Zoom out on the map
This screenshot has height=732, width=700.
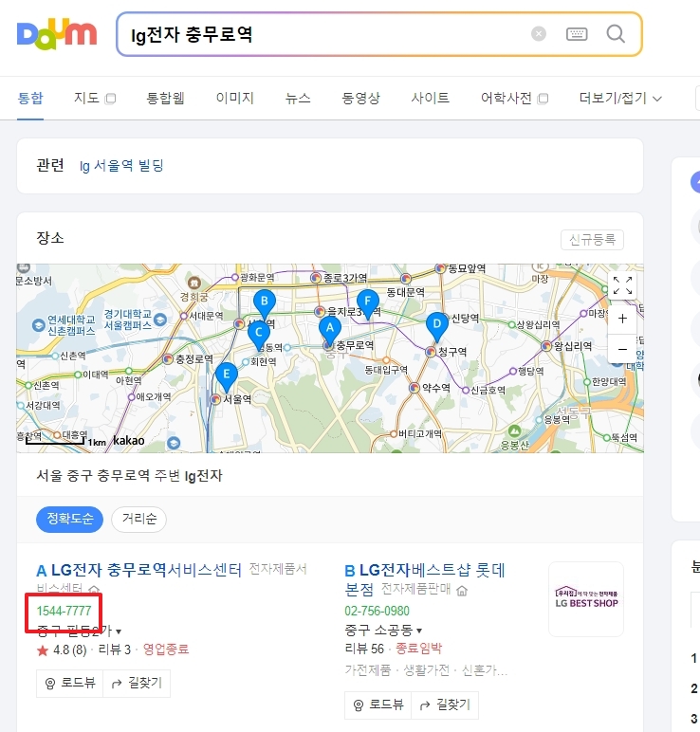pyautogui.click(x=622, y=349)
